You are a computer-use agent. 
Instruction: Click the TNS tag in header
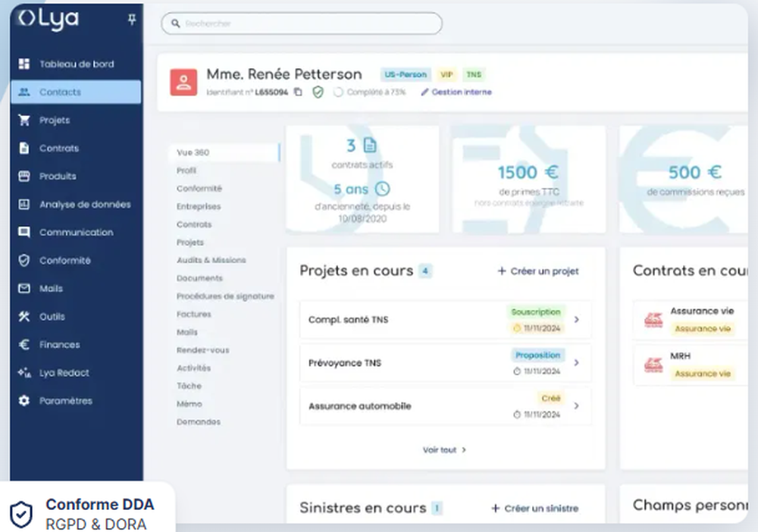click(x=474, y=74)
